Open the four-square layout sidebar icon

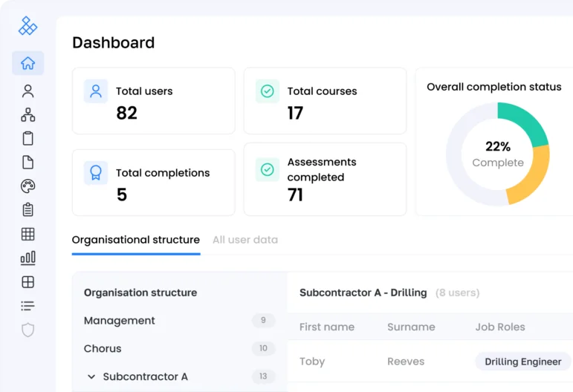[27, 282]
